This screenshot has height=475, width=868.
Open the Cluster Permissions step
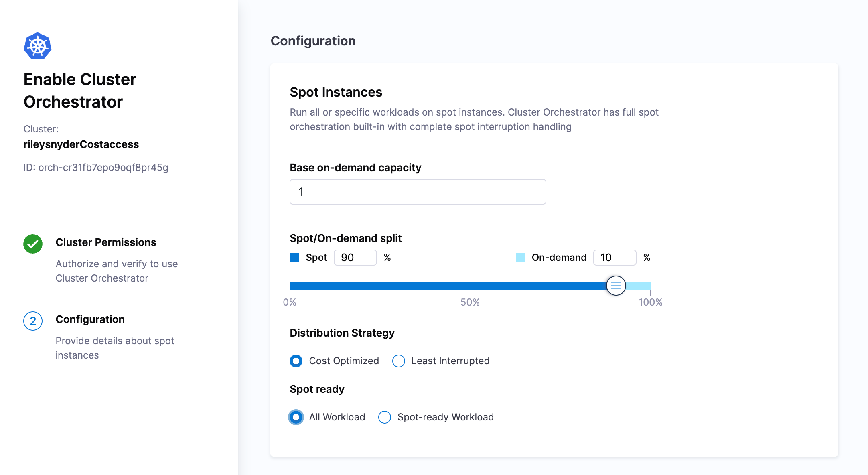point(106,242)
